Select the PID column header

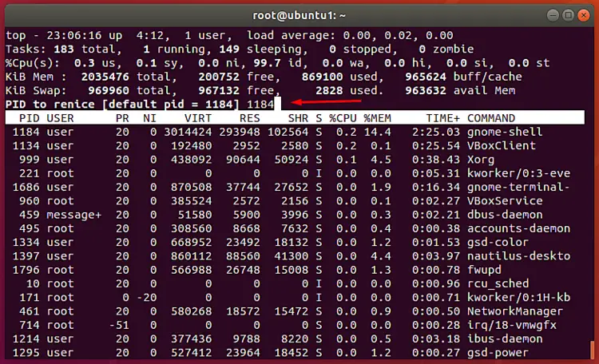click(26, 118)
